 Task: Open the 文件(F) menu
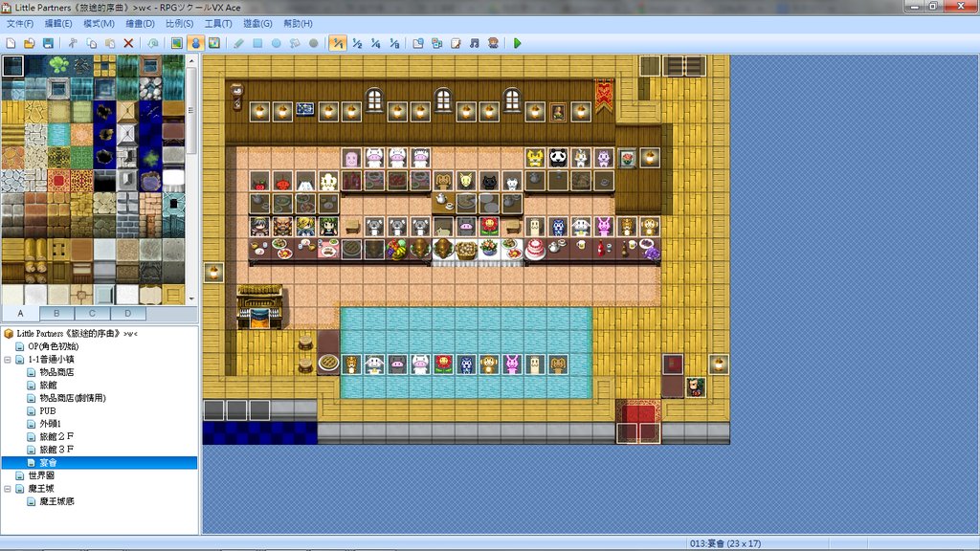pos(20,24)
